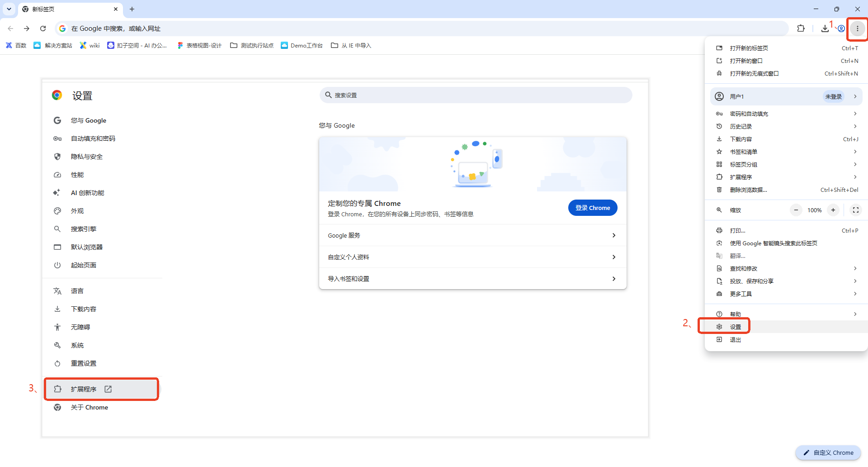Open the 查找和修改 submenu
The height and width of the screenshot is (467, 868).
click(x=786, y=268)
